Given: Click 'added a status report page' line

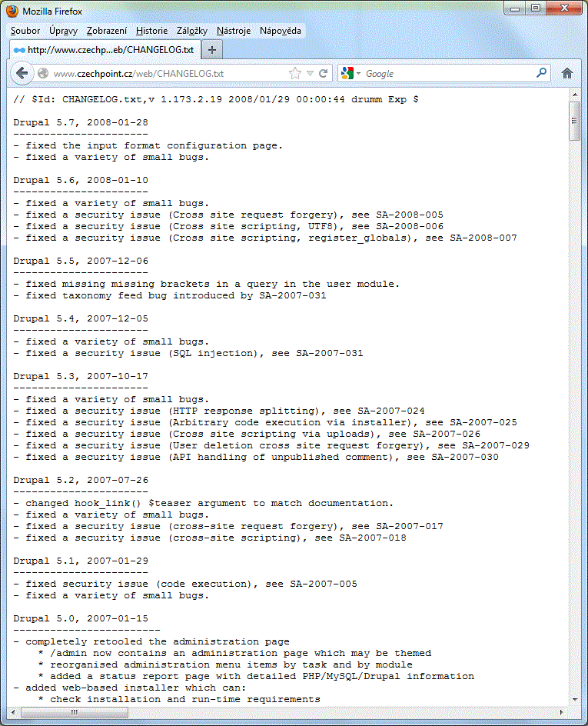Looking at the screenshot, I should tap(256, 677).
